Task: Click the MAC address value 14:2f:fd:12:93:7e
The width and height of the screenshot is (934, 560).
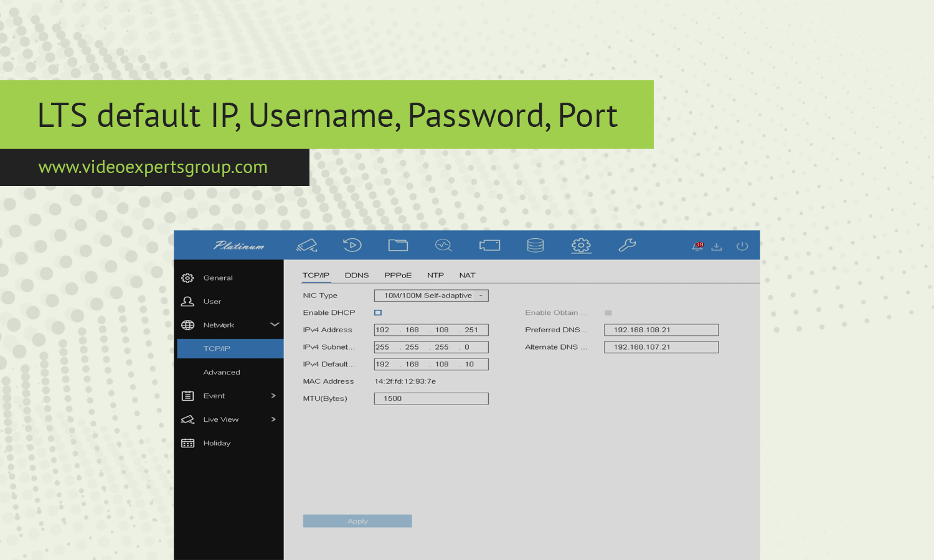Action: pos(405,381)
